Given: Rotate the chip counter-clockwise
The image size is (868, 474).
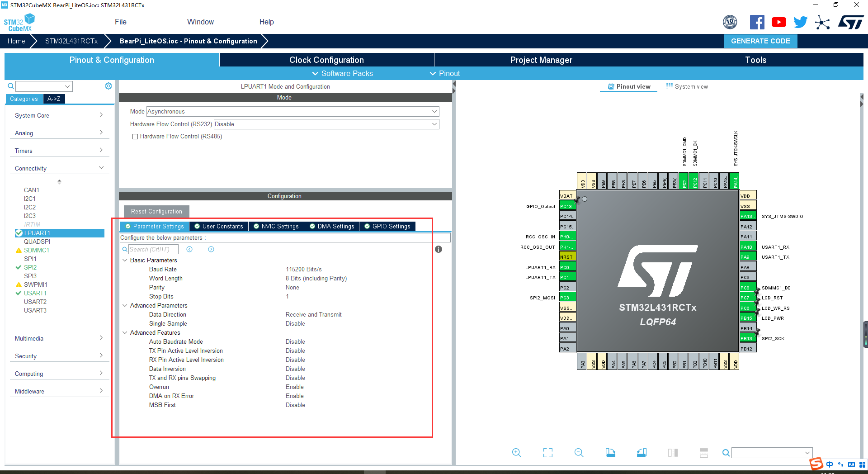Looking at the screenshot, I should pyautogui.click(x=642, y=453).
